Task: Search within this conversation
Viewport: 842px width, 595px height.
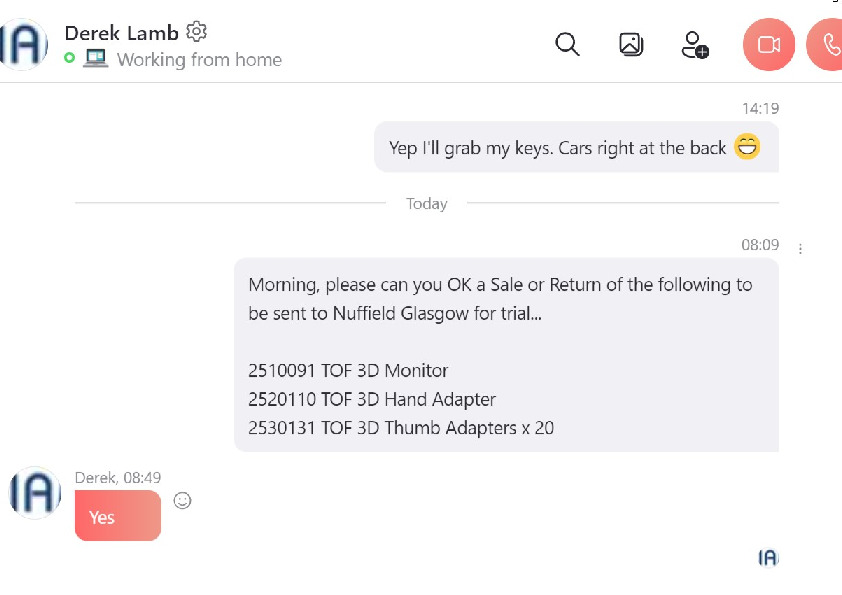Action: tap(567, 44)
